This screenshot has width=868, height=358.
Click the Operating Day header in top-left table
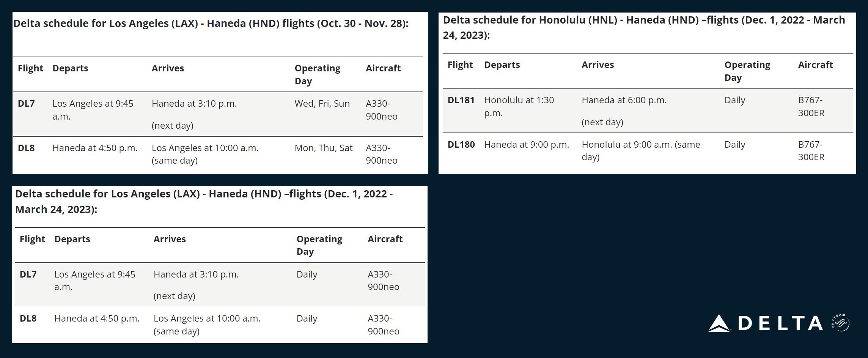[x=318, y=74]
